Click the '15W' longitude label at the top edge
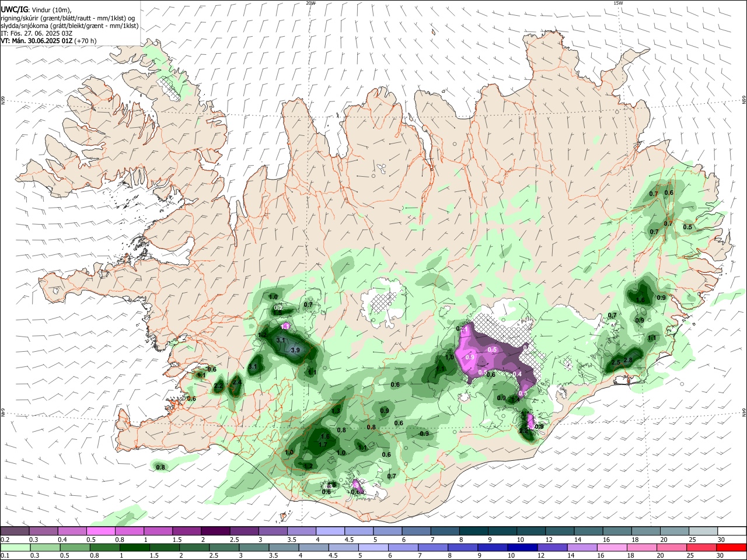Screen dimensions: 747x560 (x=618, y=3)
